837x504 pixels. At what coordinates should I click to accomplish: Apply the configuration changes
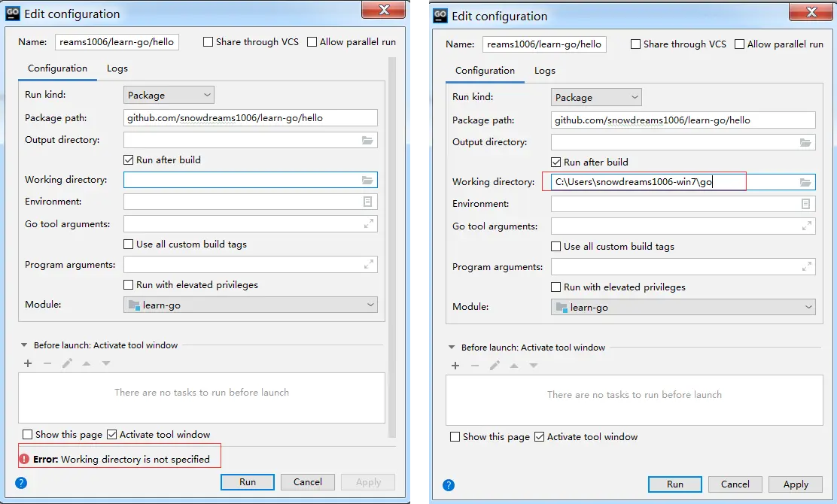pyautogui.click(x=796, y=484)
